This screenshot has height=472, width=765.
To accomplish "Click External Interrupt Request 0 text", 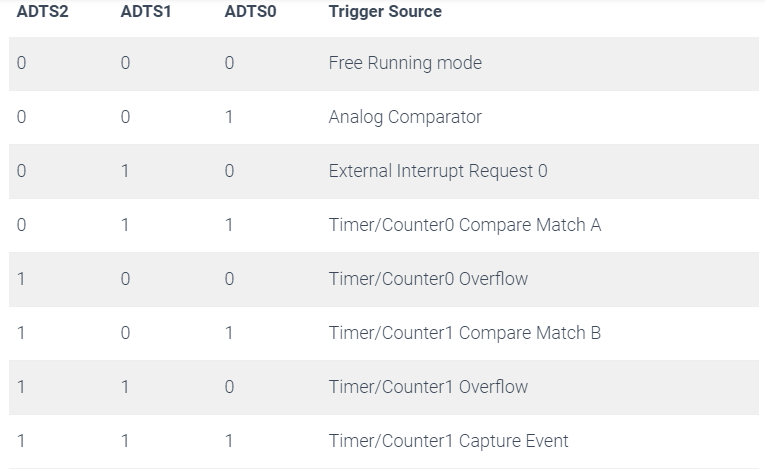I will click(438, 171).
